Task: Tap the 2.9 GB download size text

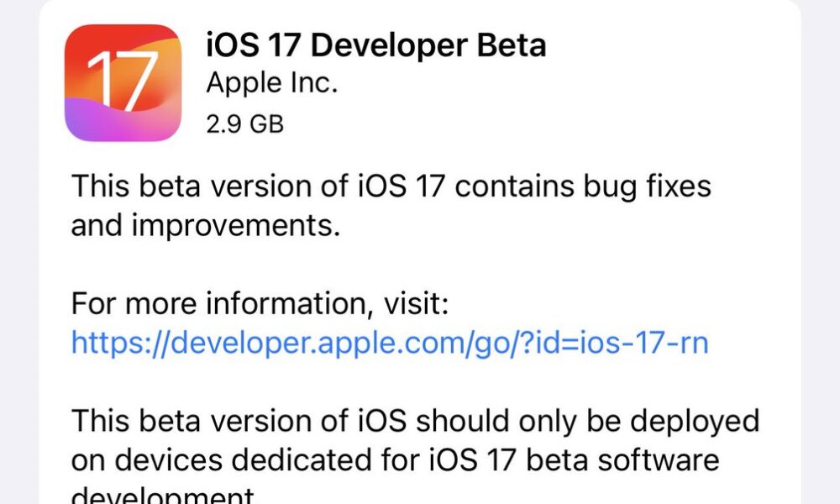Action: (244, 124)
